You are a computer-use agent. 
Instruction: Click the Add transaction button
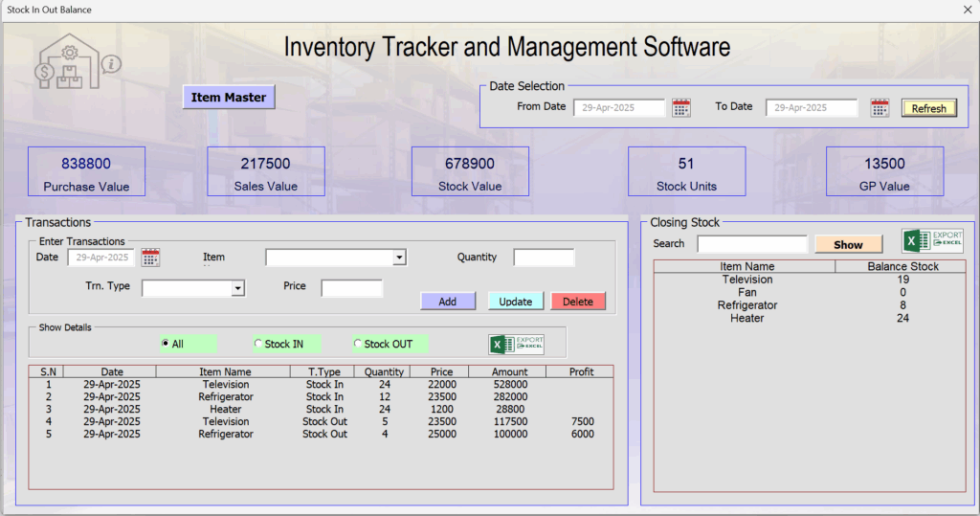(448, 302)
